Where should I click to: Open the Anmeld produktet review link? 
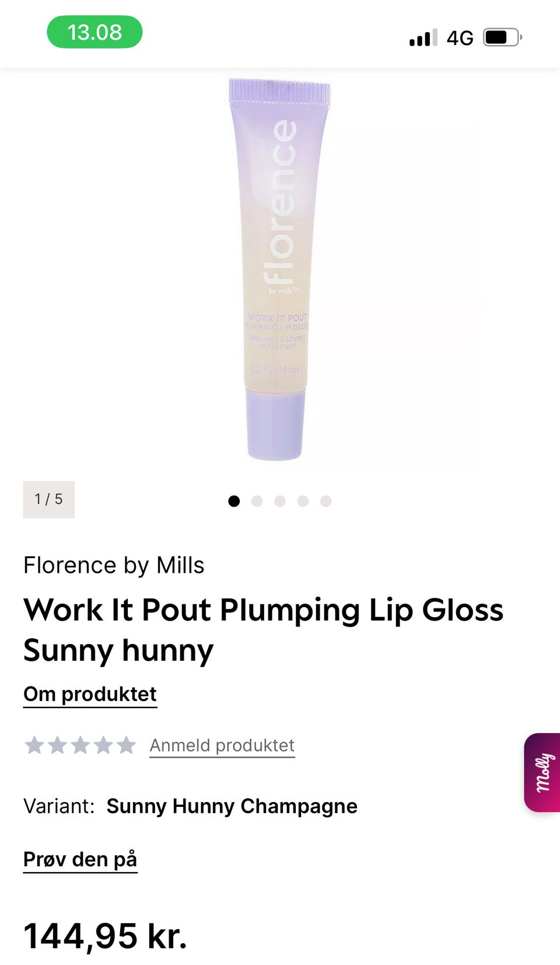tap(222, 745)
